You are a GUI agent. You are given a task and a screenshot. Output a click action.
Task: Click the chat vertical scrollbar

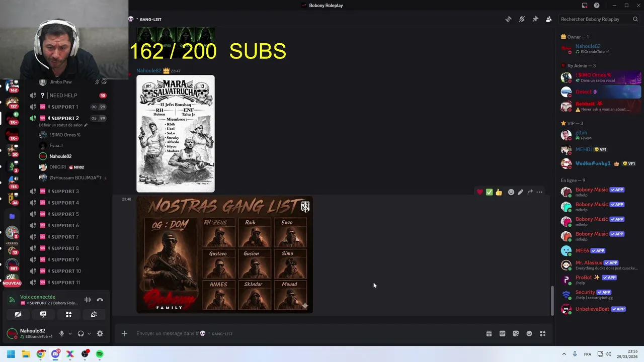click(x=552, y=301)
